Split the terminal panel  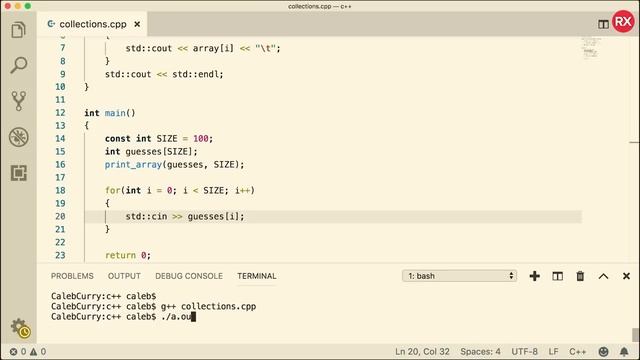coord(558,276)
